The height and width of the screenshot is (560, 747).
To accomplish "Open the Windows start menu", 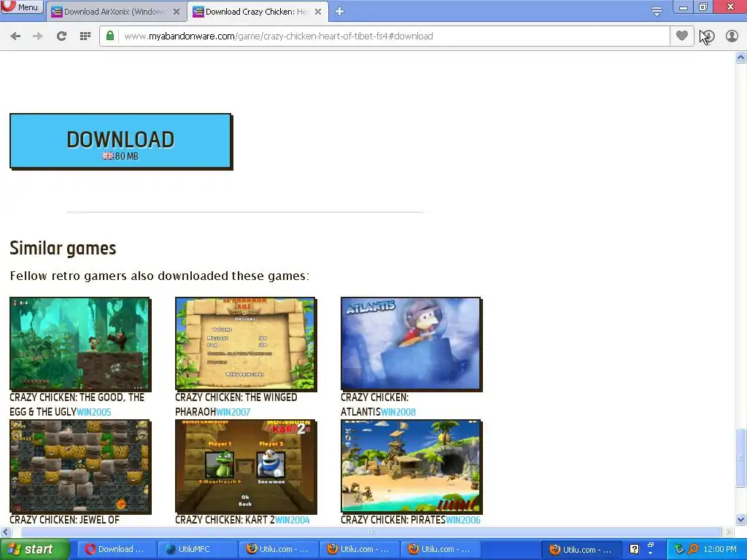I will click(x=35, y=549).
